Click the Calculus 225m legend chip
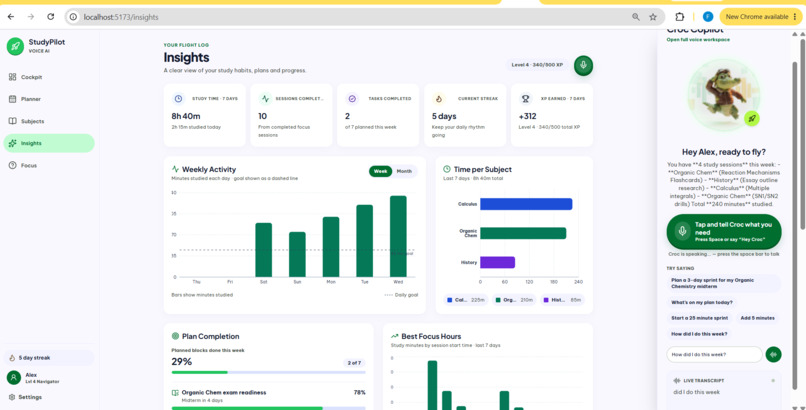 [466, 300]
